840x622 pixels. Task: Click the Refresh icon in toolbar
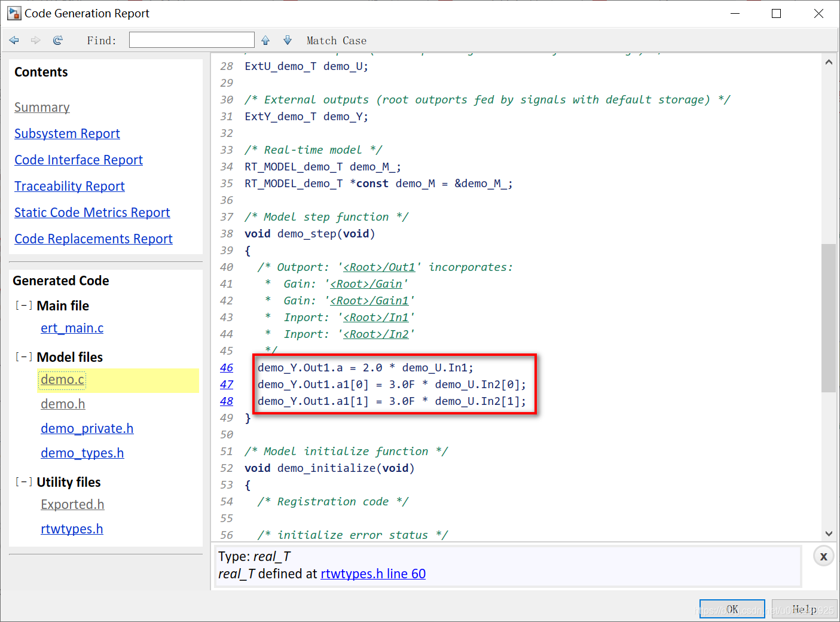pyautogui.click(x=58, y=40)
